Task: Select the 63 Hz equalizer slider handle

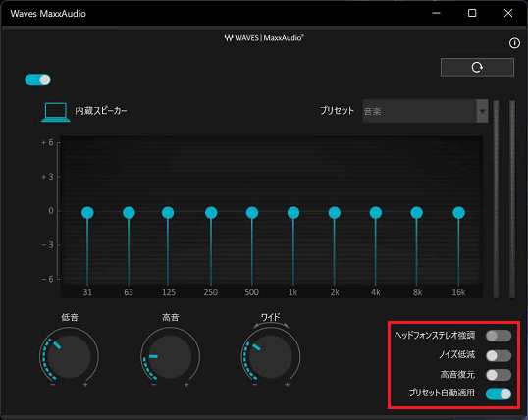Action: tap(129, 213)
